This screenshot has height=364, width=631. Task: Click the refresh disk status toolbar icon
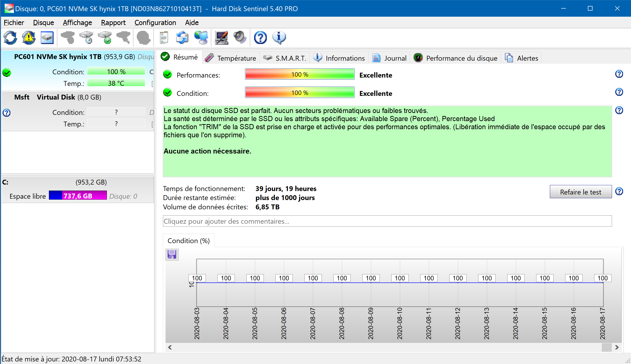(10, 38)
